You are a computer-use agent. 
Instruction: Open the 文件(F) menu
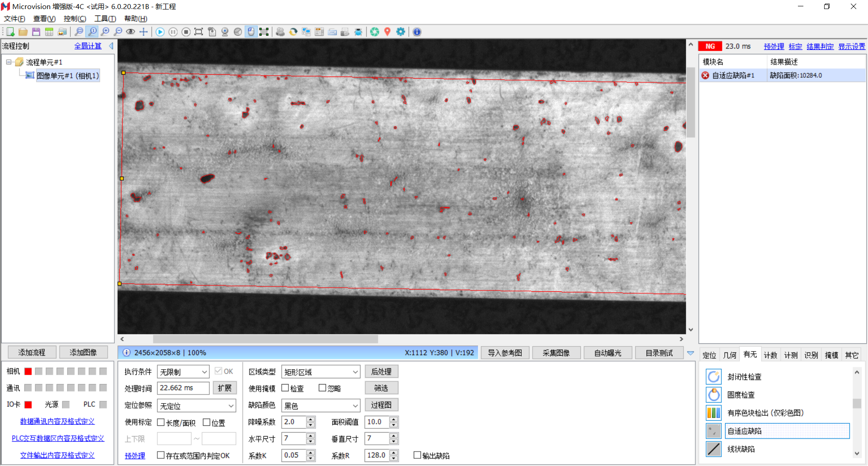point(14,19)
